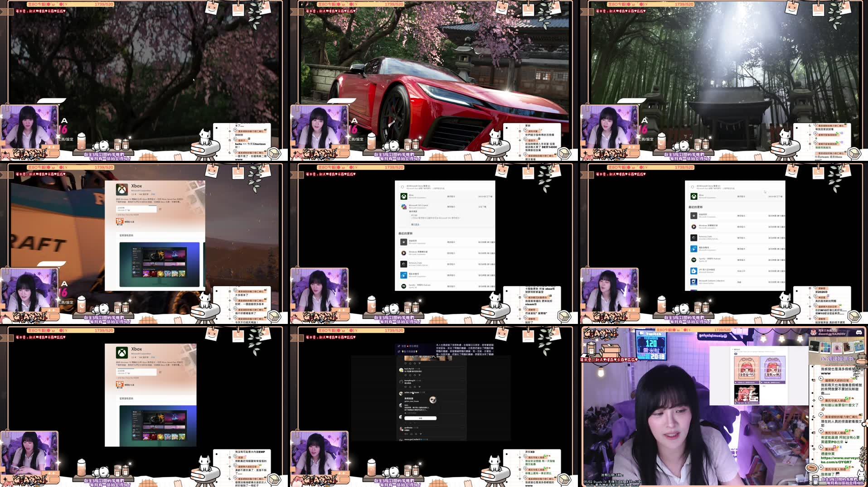Click Movies & TV icon in the Solitaire list frame
Image resolution: width=868 pixels, height=487 pixels.
coord(693,249)
